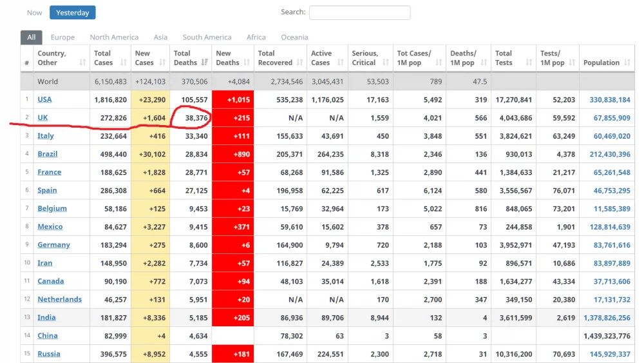Screen dimensions: 644x363
Task: Sort by Country, Other column arrow
Action: 82,63
